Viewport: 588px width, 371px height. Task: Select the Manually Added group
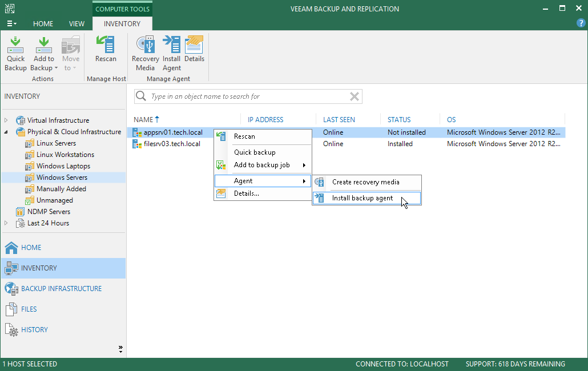tap(61, 189)
